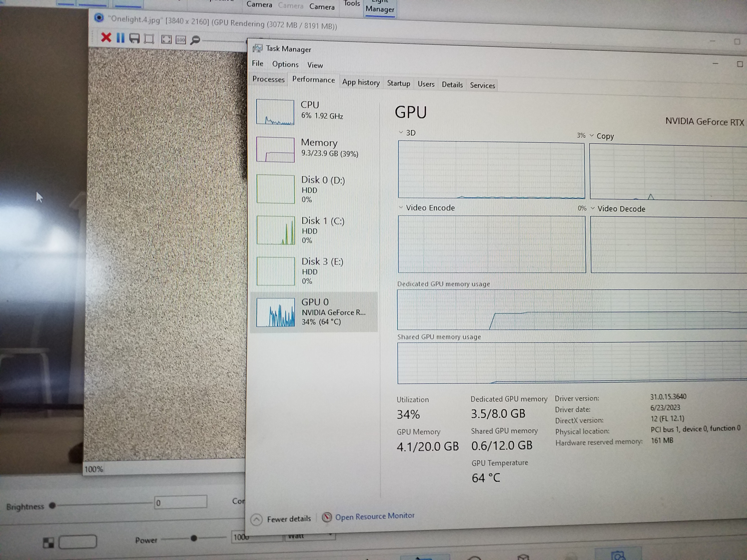Click the Fewer details chevron icon

(x=256, y=519)
